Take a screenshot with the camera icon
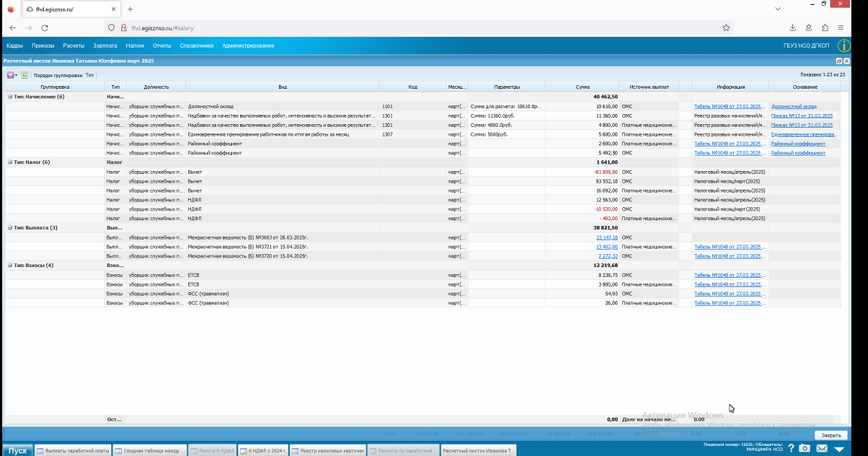 click(805, 449)
